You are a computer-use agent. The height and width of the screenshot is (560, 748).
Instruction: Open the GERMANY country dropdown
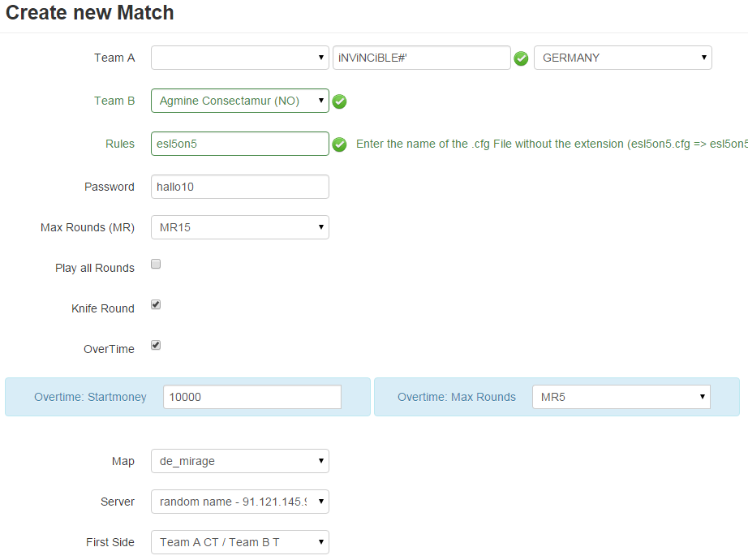point(622,58)
